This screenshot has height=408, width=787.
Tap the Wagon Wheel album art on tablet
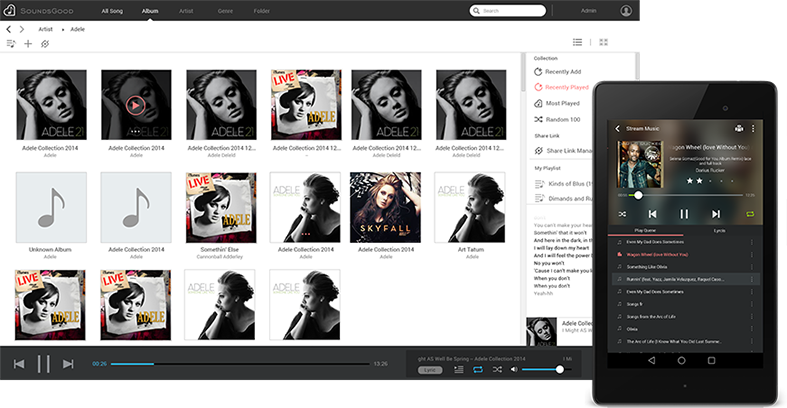pyautogui.click(x=640, y=165)
